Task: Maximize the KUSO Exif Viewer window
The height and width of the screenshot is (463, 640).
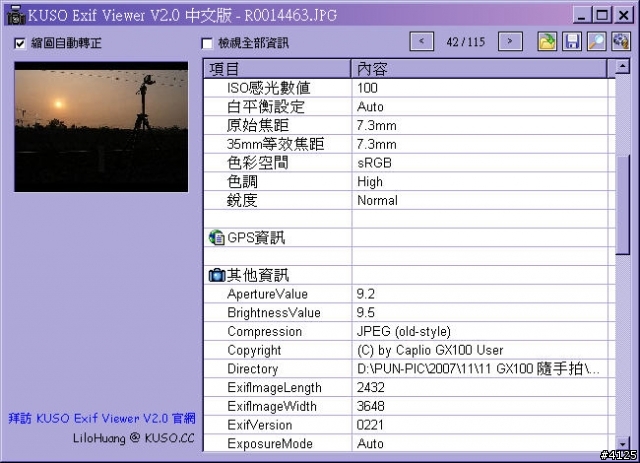Action: pos(602,16)
